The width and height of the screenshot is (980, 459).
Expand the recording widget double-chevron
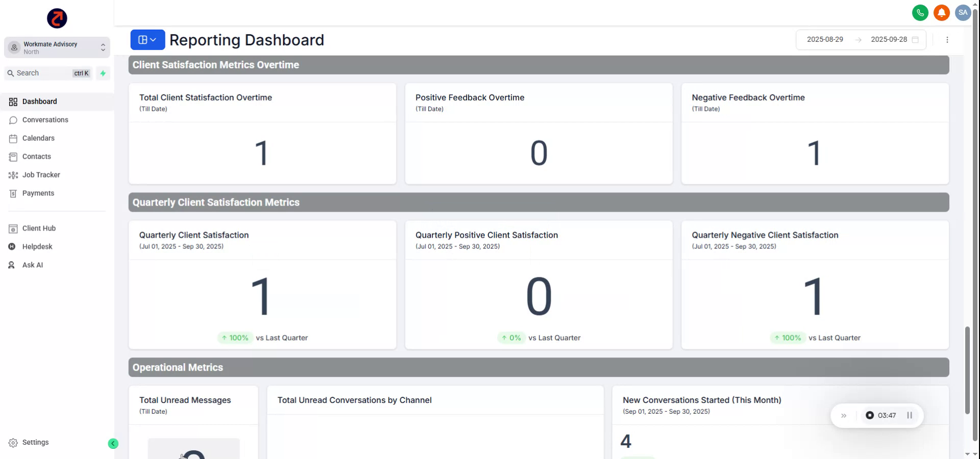844,416
